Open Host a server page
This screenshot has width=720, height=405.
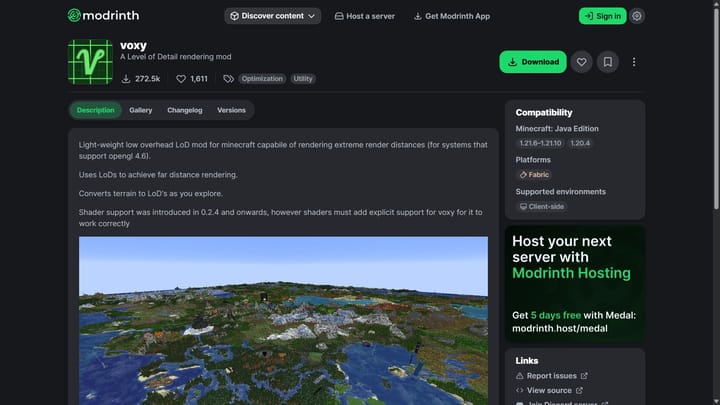[365, 16]
